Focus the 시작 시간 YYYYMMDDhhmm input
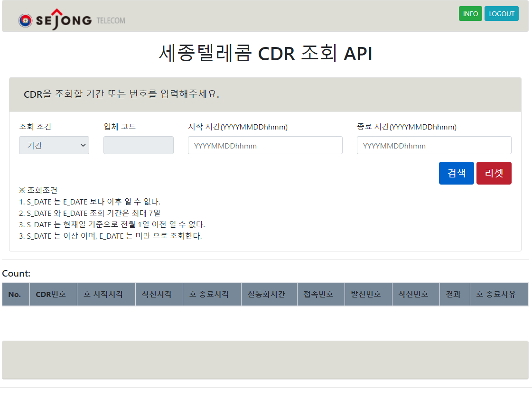The height and width of the screenshot is (399, 532). 265,145
